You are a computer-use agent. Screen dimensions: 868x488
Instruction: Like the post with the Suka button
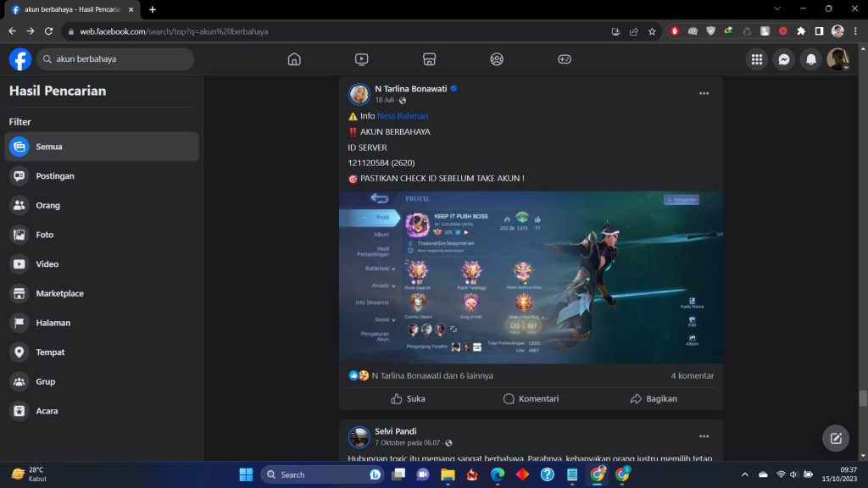tap(408, 399)
